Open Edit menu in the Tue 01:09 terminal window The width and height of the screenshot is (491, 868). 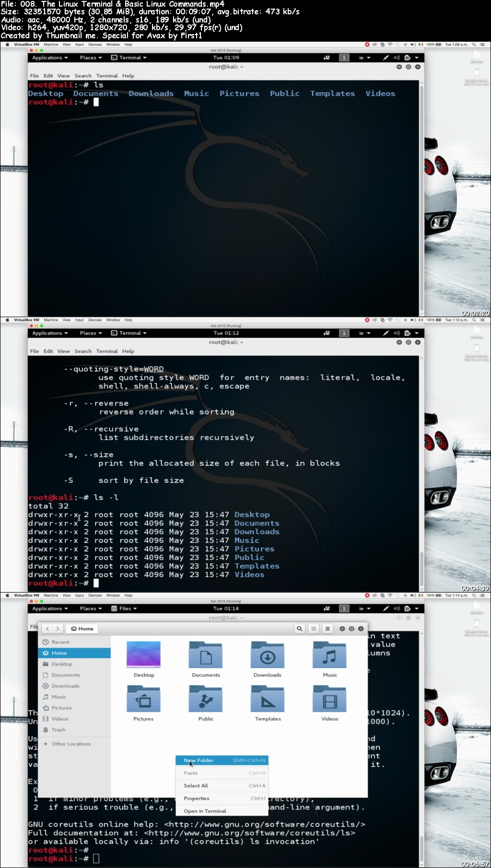pyautogui.click(x=48, y=76)
